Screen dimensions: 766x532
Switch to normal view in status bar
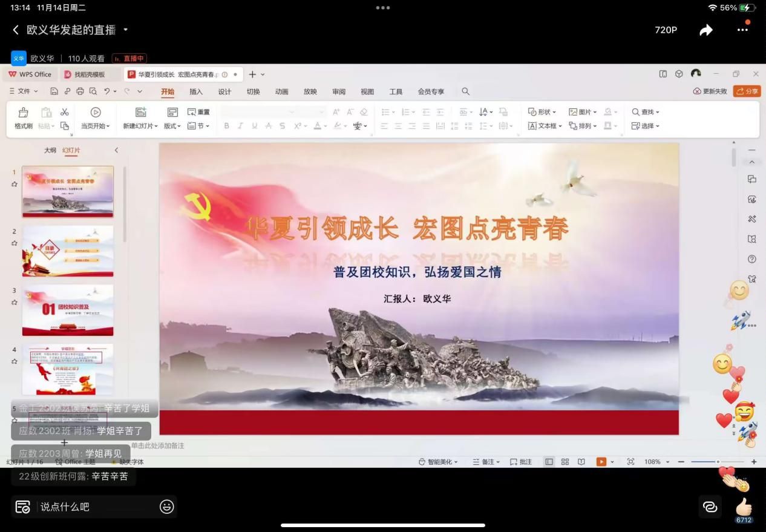point(549,462)
